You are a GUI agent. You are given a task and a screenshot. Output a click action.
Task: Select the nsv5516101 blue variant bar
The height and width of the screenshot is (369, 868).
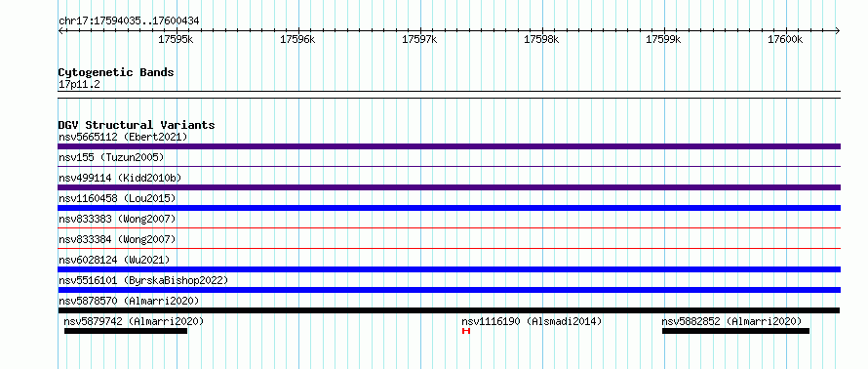pyautogui.click(x=449, y=290)
